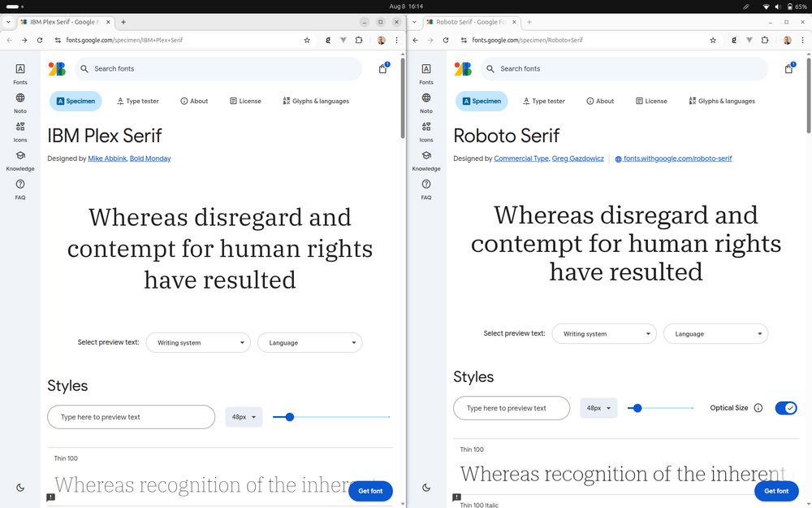The height and width of the screenshot is (508, 812).
Task: Toggle dark theme in Roboto Serif window
Action: (x=426, y=487)
